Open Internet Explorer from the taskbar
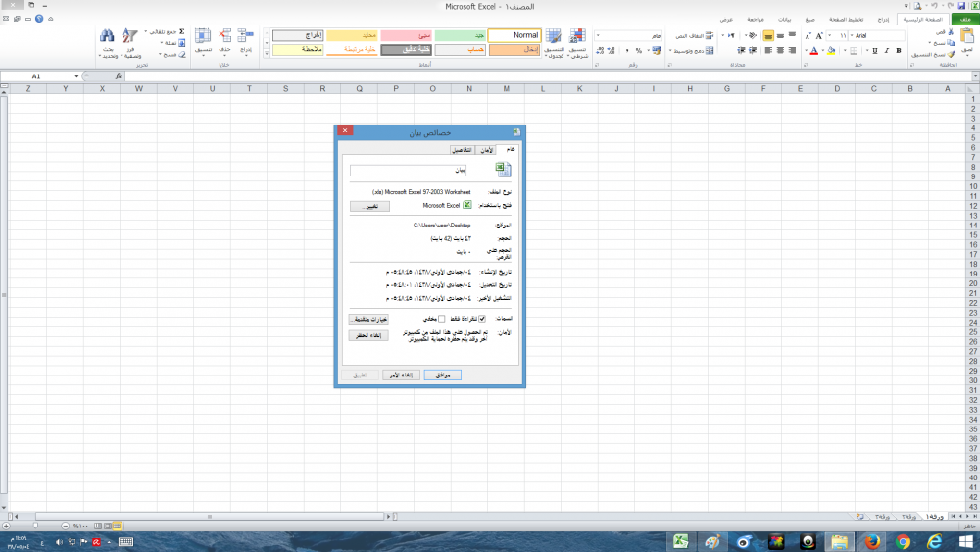The width and height of the screenshot is (980, 552). 934,541
